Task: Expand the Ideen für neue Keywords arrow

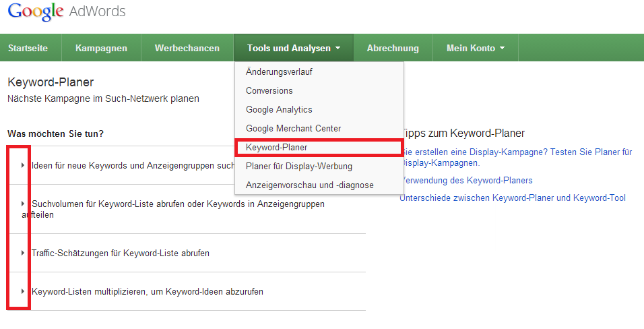Action: pyautogui.click(x=23, y=165)
